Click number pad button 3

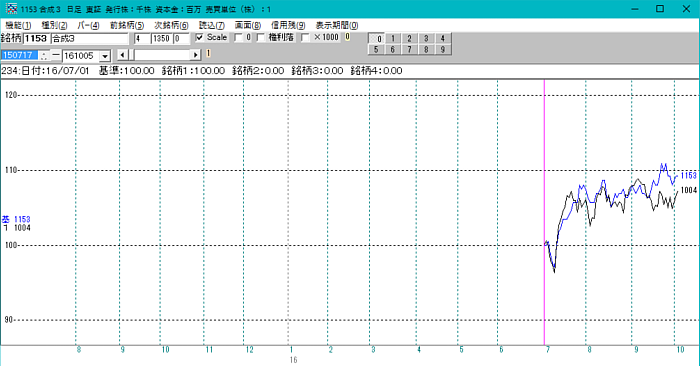point(426,38)
